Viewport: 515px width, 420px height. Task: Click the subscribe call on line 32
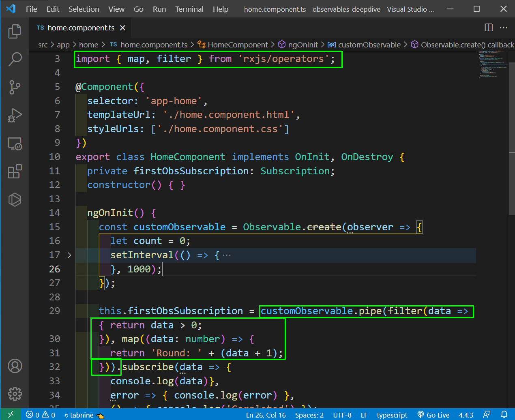148,367
